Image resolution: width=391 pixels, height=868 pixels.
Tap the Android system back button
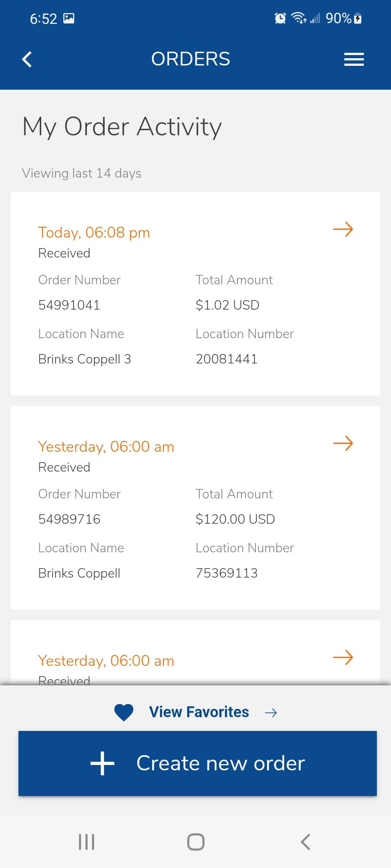coord(305,842)
